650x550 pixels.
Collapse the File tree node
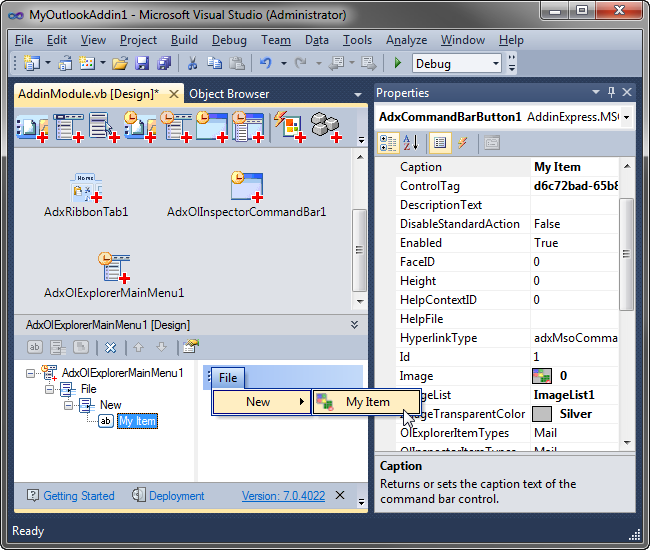click(x=49, y=389)
